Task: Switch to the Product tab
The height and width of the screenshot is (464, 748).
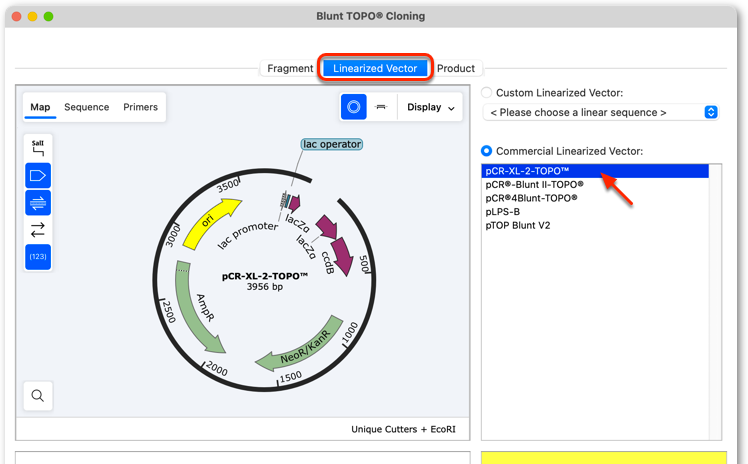Action: tap(456, 68)
